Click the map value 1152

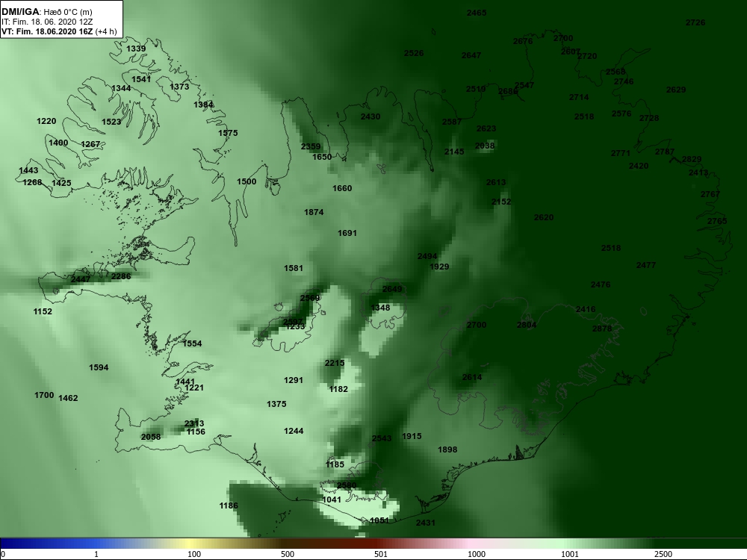(43, 311)
